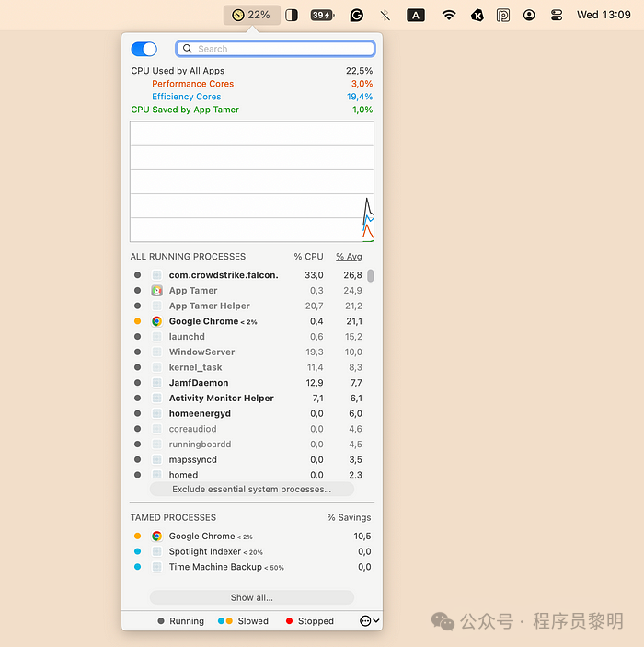Select the com.crowdstrike.falcon. process row
644x647 pixels.
coord(247,275)
